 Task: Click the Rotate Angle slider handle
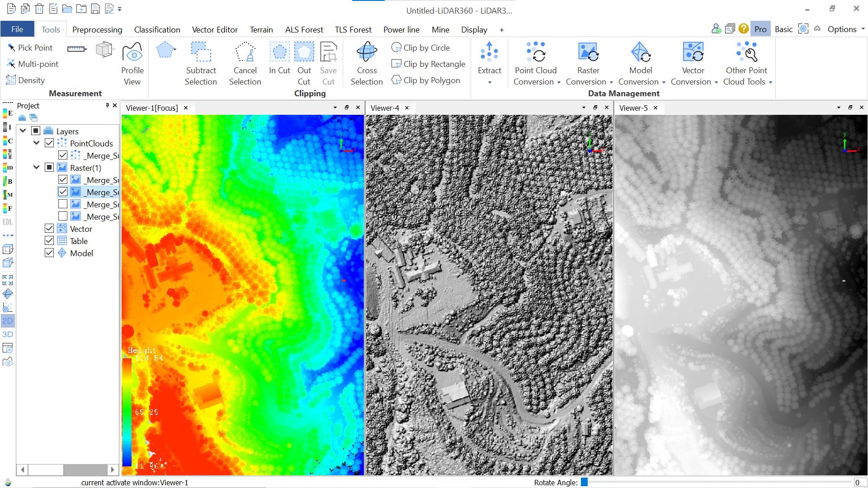coord(584,482)
